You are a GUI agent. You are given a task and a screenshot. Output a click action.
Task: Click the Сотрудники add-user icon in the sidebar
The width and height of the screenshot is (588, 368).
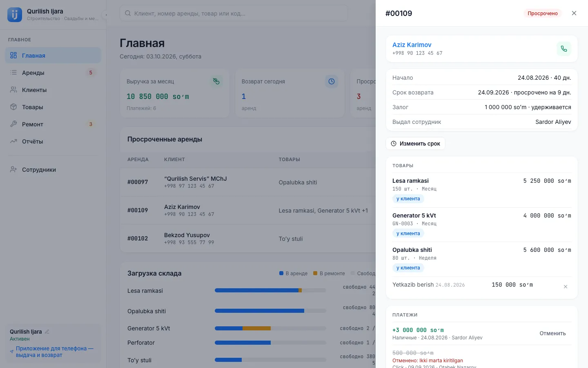click(13, 169)
